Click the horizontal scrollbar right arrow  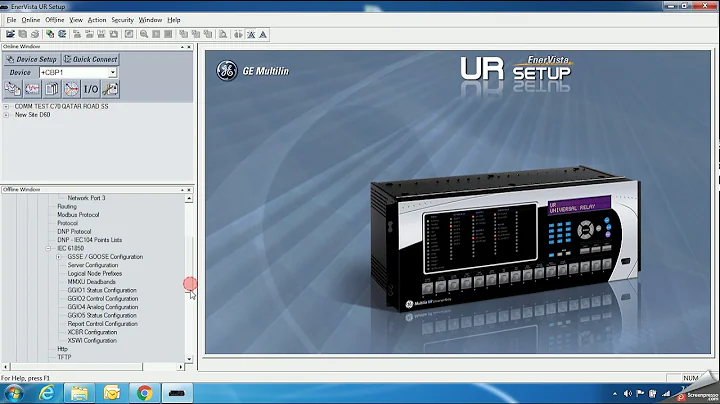coord(180,367)
